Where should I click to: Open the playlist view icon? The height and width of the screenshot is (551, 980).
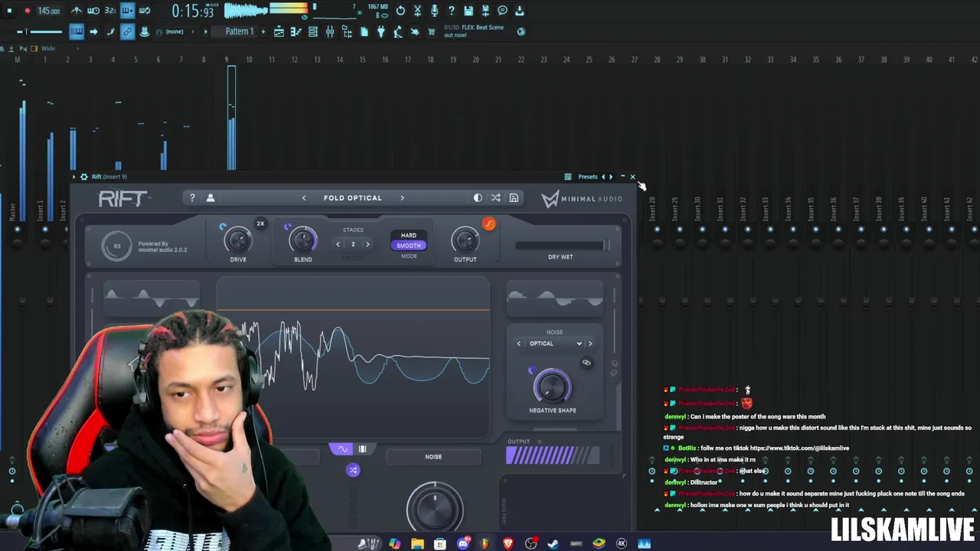click(279, 31)
